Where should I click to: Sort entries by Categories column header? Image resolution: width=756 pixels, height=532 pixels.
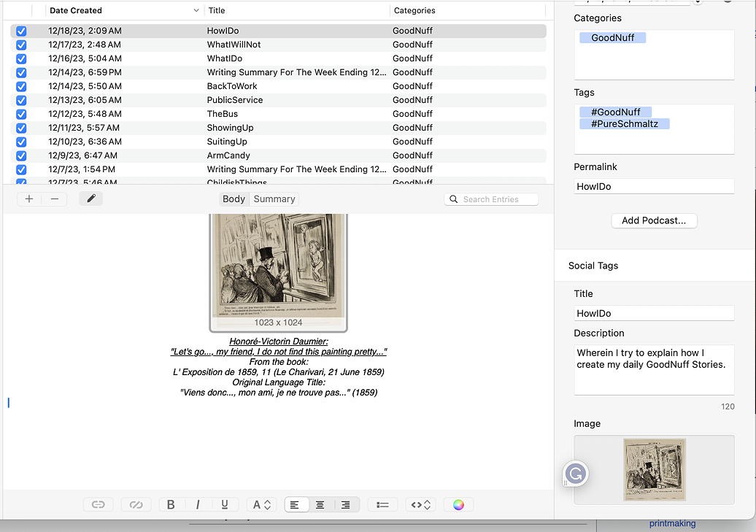[414, 11]
